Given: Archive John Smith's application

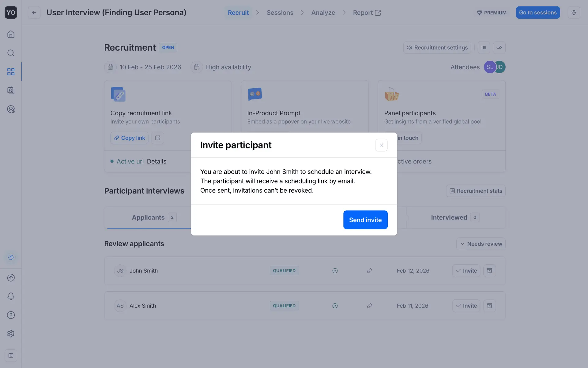Looking at the screenshot, I should coord(489,271).
